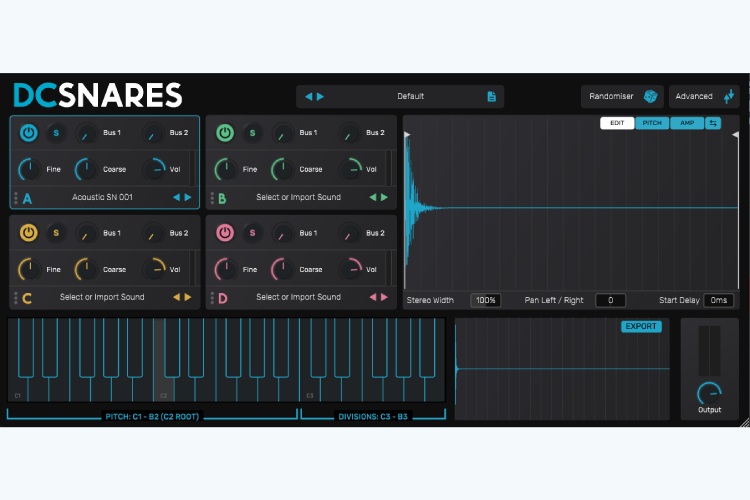
Task: Solo layer A with S button
Action: (x=56, y=133)
